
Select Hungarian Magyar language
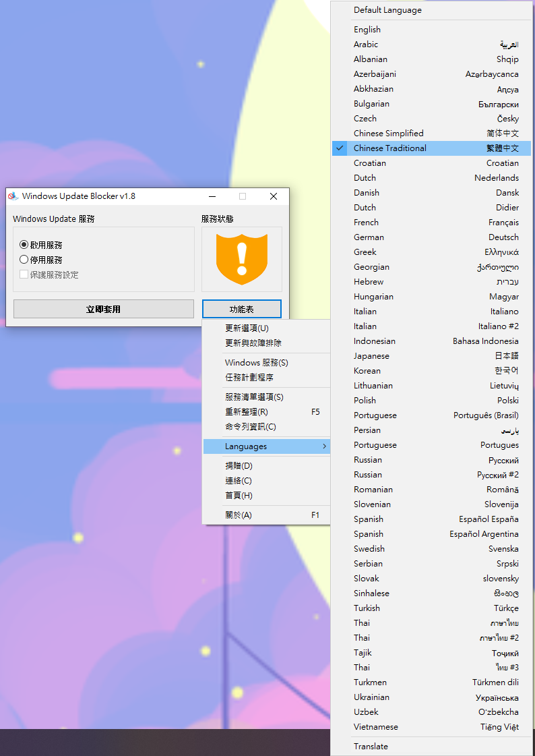click(x=431, y=297)
